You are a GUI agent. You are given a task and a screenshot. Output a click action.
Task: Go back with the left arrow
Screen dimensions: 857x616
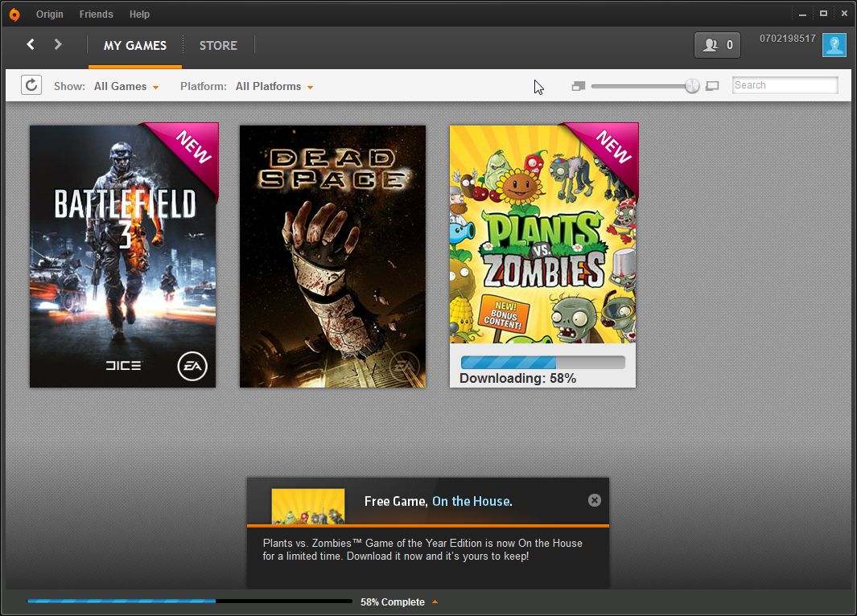point(31,44)
